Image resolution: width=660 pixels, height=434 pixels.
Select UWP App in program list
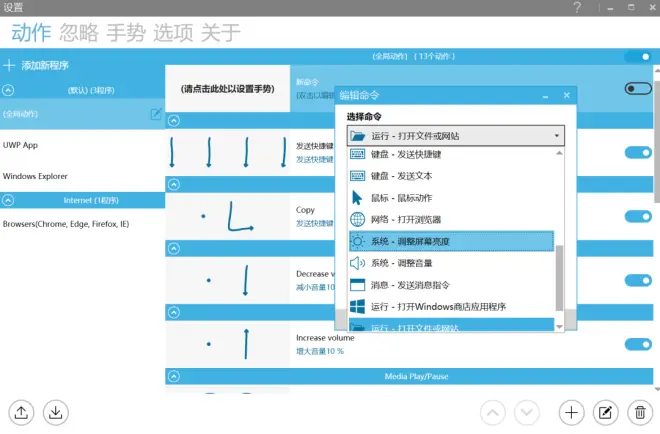pos(82,145)
